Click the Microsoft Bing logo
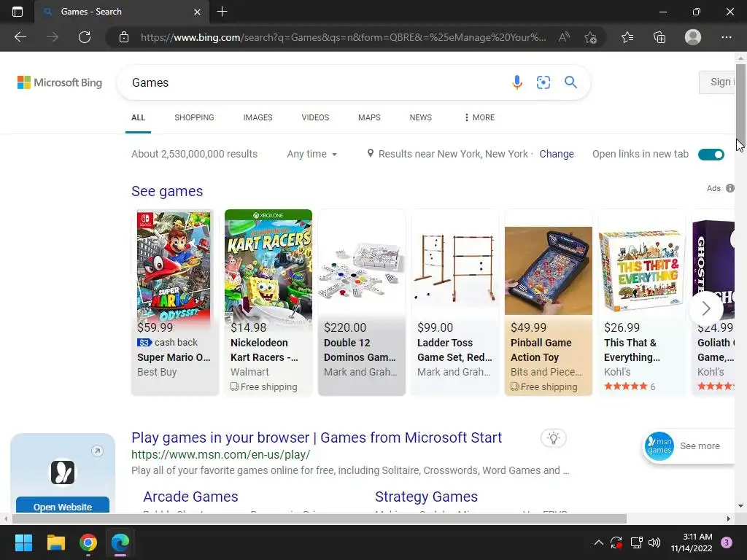Viewport: 747px width, 560px height. [60, 82]
